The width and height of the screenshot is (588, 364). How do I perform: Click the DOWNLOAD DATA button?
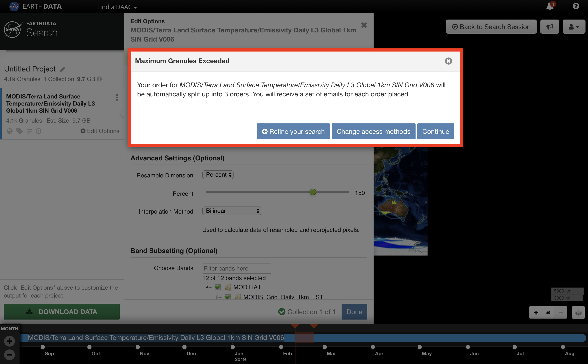(x=62, y=311)
